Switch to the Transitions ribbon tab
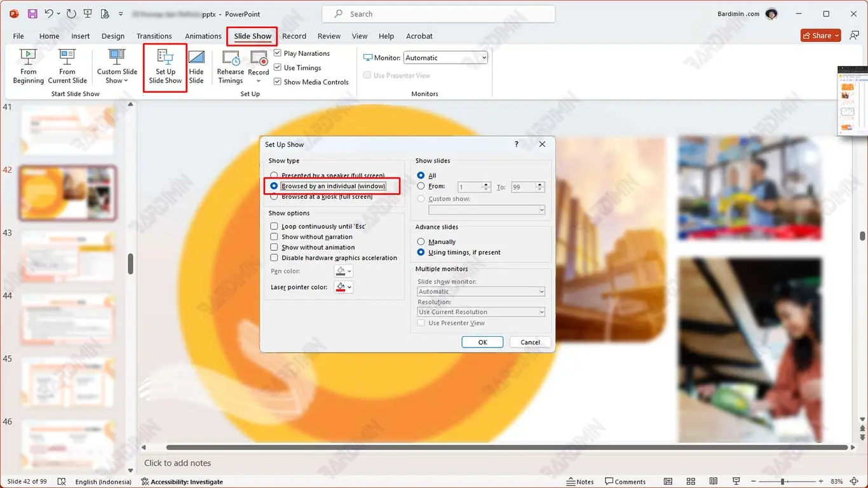Image resolution: width=868 pixels, height=488 pixels. pyautogui.click(x=154, y=36)
